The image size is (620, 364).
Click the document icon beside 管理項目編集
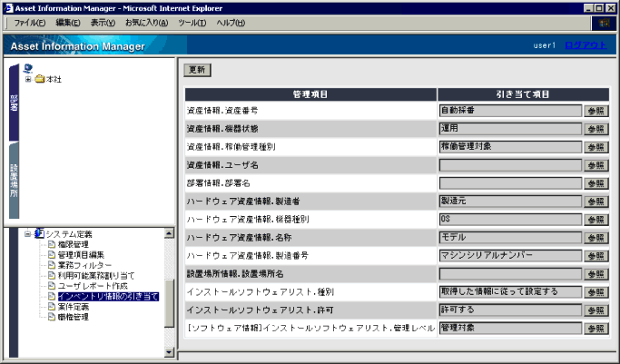click(52, 254)
